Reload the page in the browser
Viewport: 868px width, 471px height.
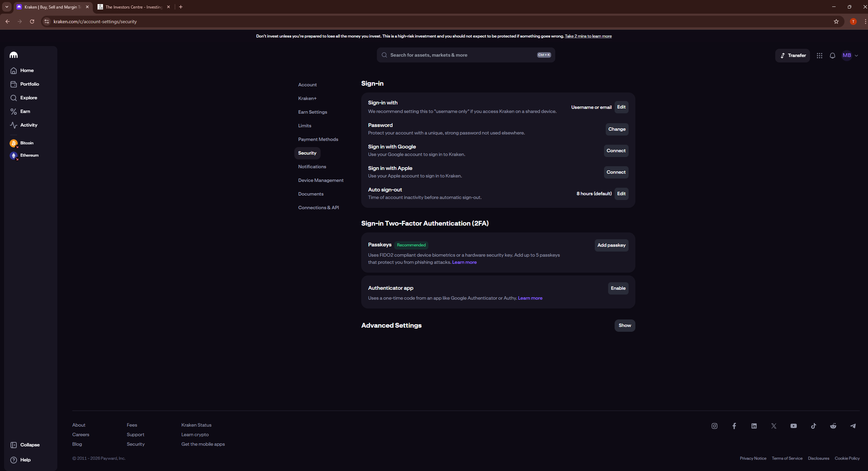[x=32, y=22]
